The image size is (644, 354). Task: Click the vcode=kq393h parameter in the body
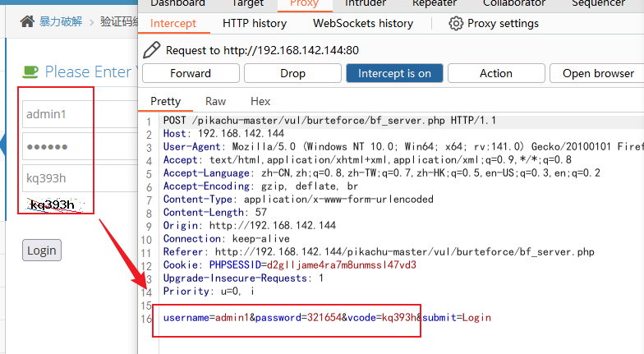(x=381, y=317)
